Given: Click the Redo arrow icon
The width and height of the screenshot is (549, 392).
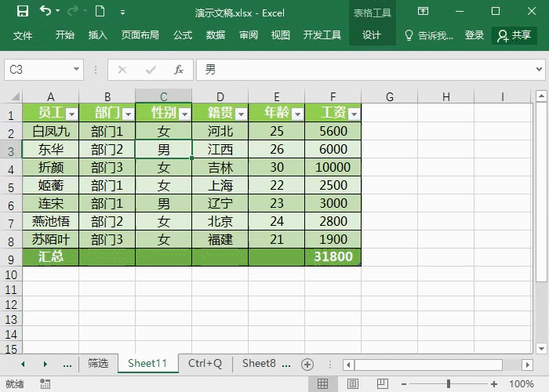Looking at the screenshot, I should click(73, 11).
